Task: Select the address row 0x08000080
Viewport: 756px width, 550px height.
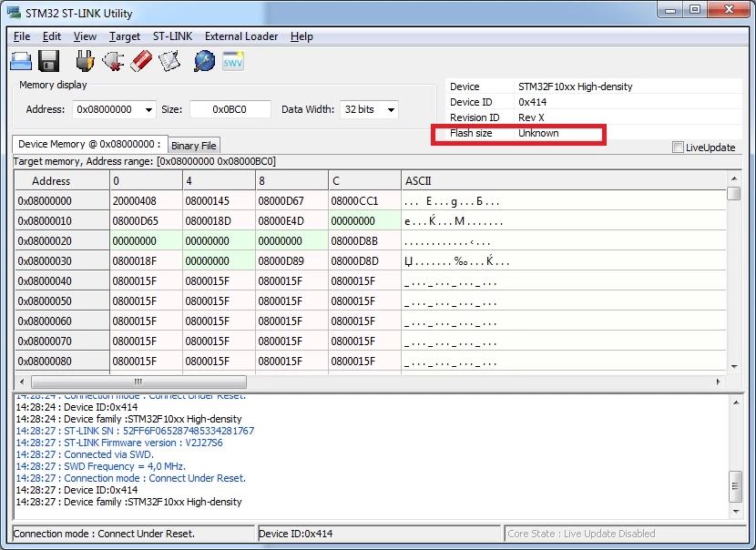Action: tap(62, 361)
